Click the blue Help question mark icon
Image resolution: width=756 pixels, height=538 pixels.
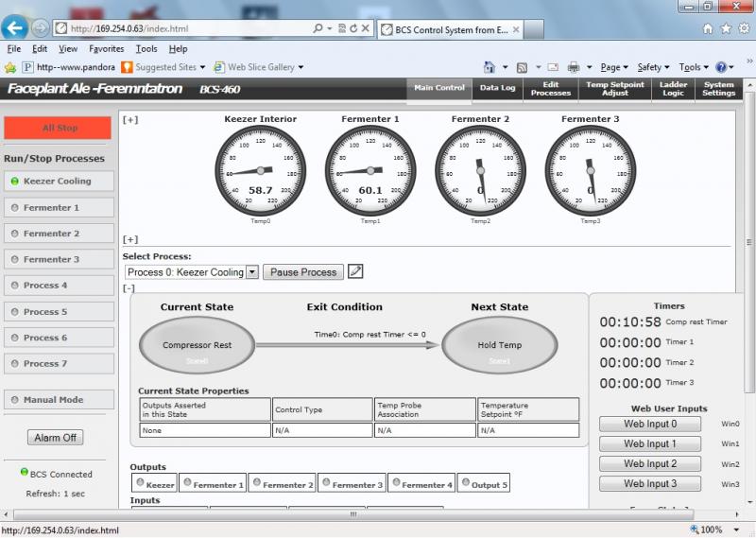point(721,67)
